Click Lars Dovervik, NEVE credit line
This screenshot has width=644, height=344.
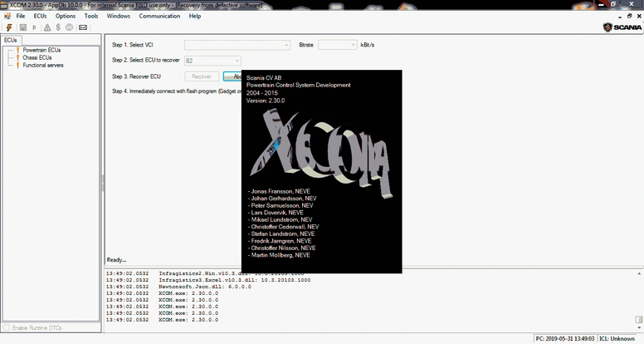click(276, 213)
